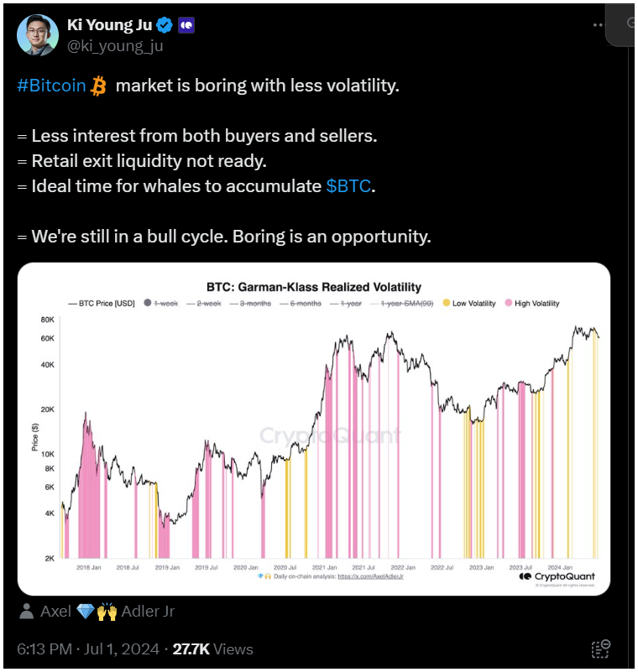Click the pink High Volatility legend swatch
This screenshot has height=672, width=638.
(x=508, y=303)
